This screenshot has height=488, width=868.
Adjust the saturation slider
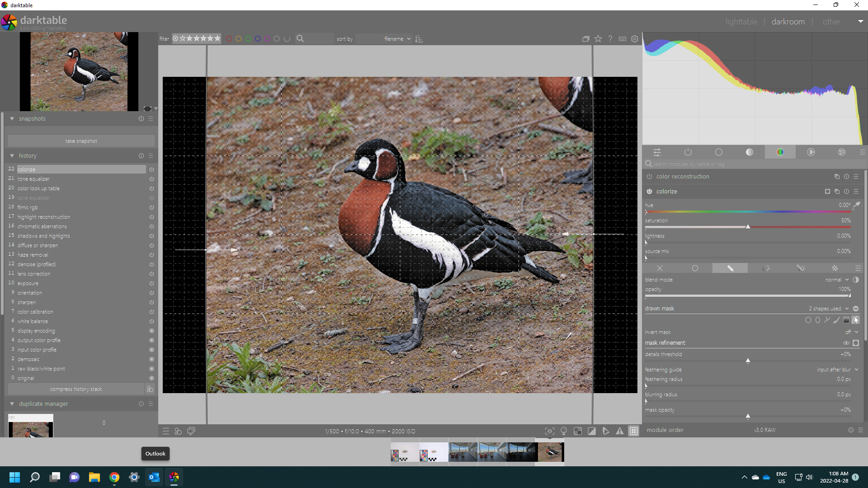pyautogui.click(x=748, y=227)
